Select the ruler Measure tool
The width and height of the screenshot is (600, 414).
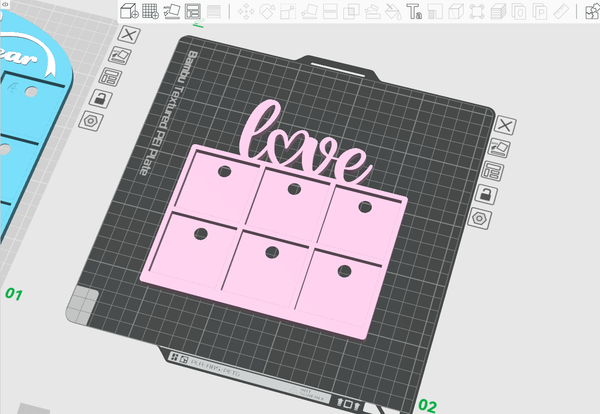coord(561,12)
